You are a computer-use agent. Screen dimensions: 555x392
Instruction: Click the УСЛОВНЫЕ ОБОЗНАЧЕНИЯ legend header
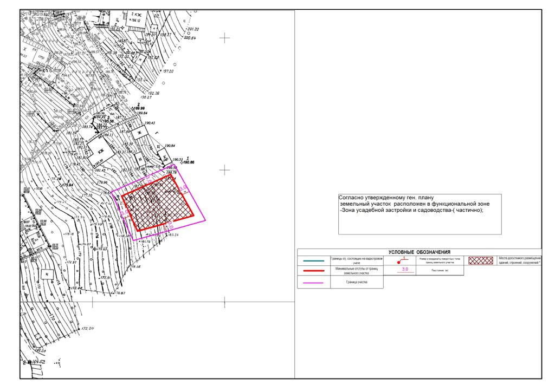coord(419,252)
